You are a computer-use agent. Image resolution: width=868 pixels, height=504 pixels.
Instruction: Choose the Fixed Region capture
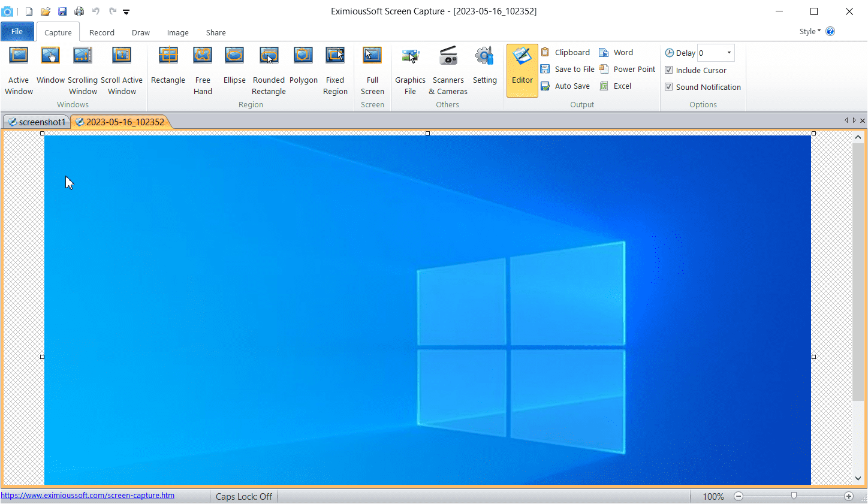point(335,71)
